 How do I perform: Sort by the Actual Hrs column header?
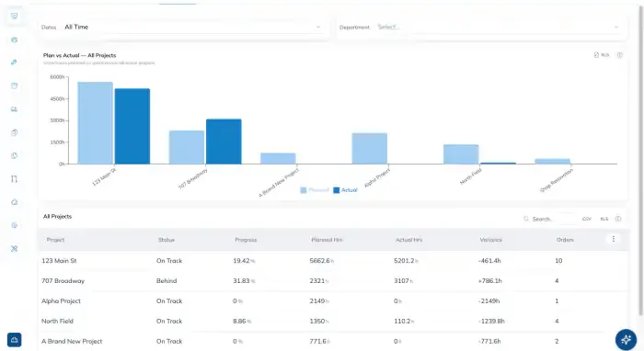pos(408,240)
